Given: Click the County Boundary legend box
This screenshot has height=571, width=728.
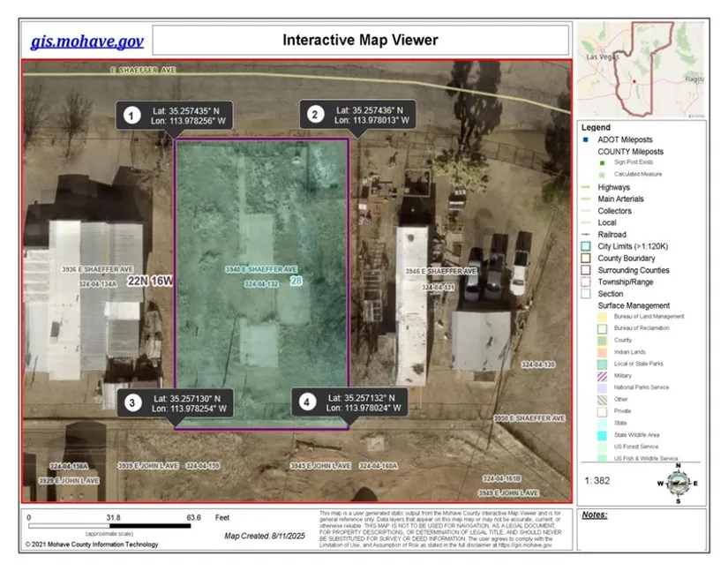Looking at the screenshot, I should coord(586,259).
